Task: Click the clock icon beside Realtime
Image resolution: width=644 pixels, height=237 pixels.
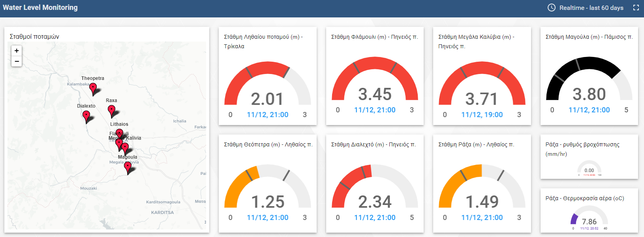Action: pyautogui.click(x=552, y=8)
